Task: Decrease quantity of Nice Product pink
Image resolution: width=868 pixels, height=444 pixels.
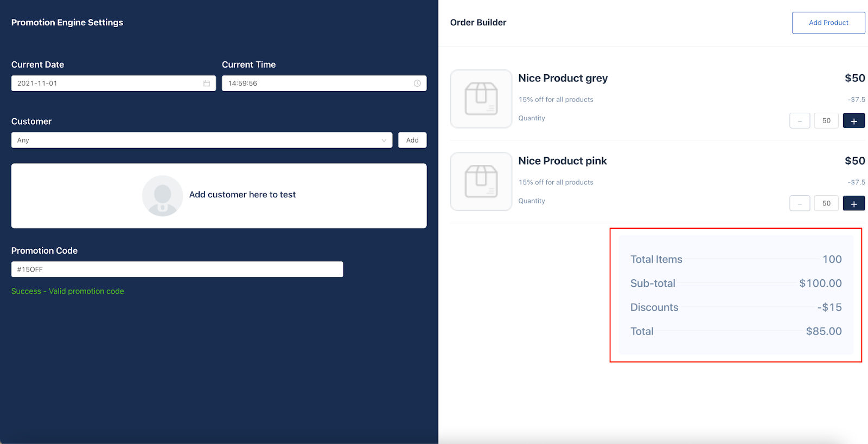Action: 800,204
